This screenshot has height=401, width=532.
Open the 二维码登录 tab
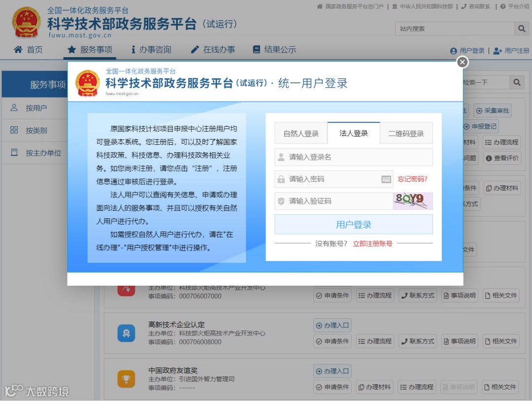pyautogui.click(x=406, y=134)
